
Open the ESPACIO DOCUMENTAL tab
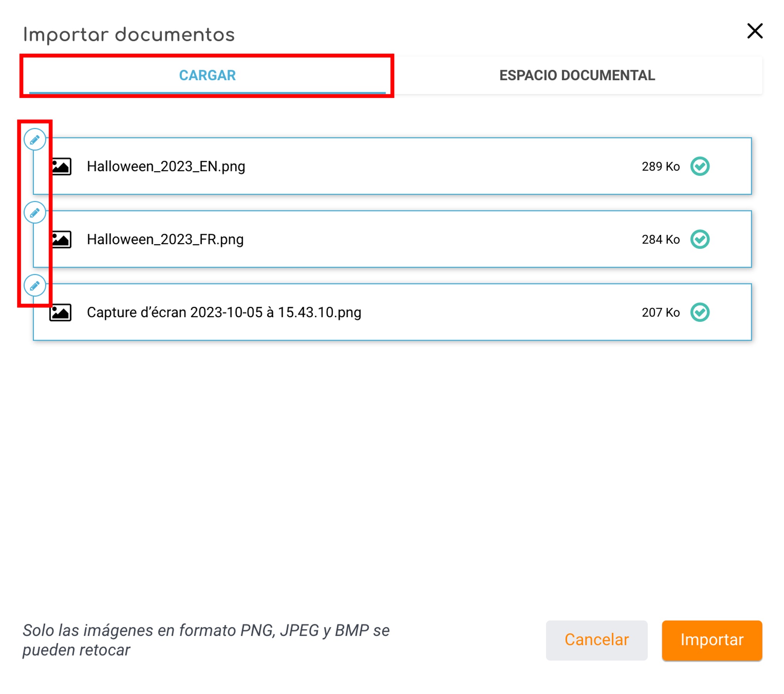point(577,75)
